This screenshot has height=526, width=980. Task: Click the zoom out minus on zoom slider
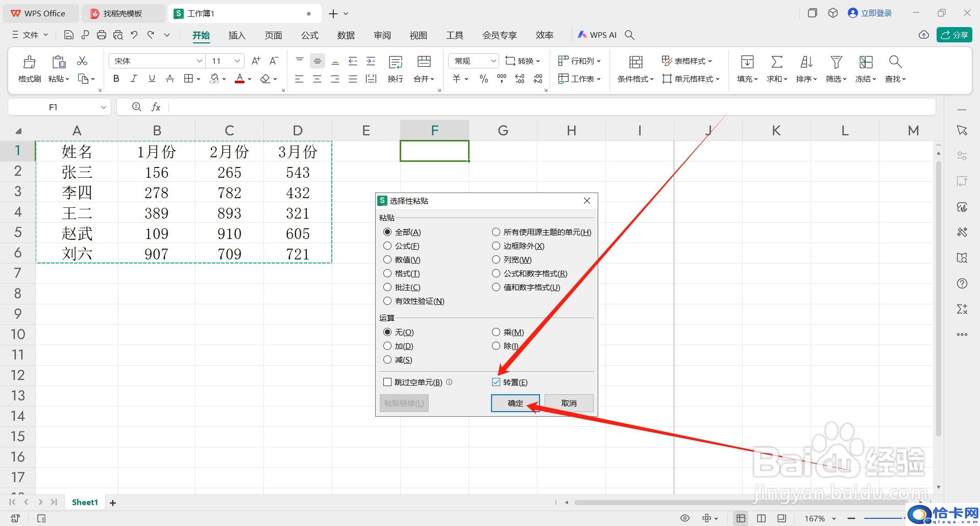pos(851,518)
